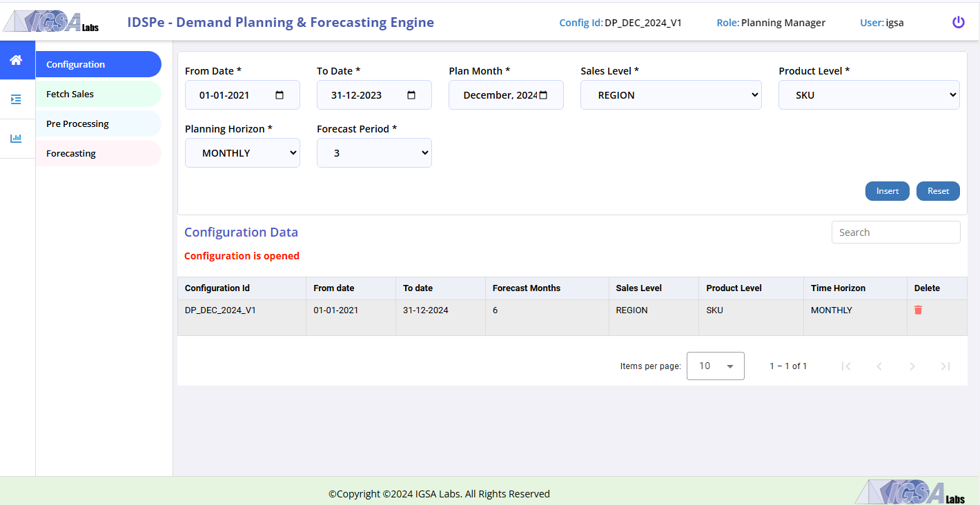Select the Forecasting menu item
Screen dimensions: 980x505
[x=99, y=153]
